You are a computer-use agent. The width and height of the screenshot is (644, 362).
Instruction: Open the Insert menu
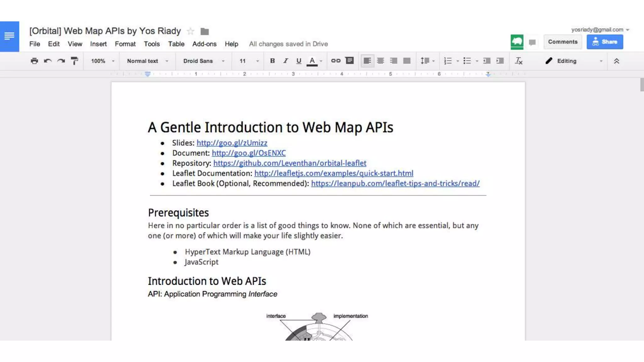[98, 44]
